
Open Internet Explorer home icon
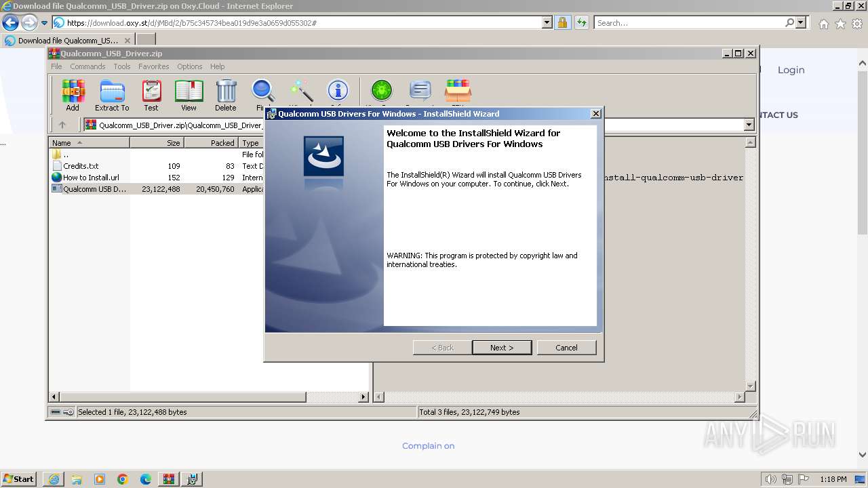823,24
